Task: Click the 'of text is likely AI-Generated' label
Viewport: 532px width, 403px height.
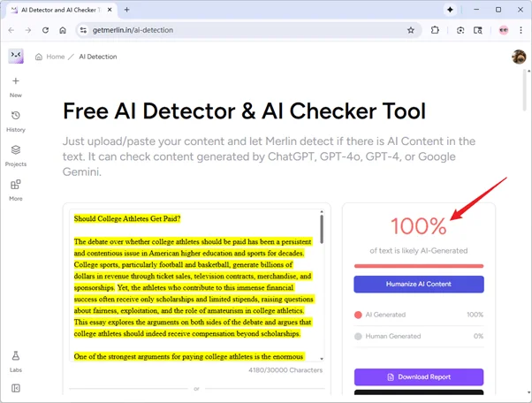Action: pyautogui.click(x=419, y=251)
